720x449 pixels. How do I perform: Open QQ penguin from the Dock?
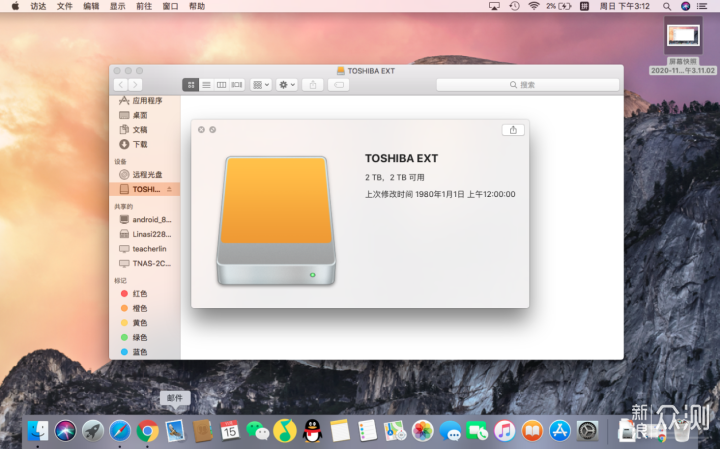click(x=312, y=431)
